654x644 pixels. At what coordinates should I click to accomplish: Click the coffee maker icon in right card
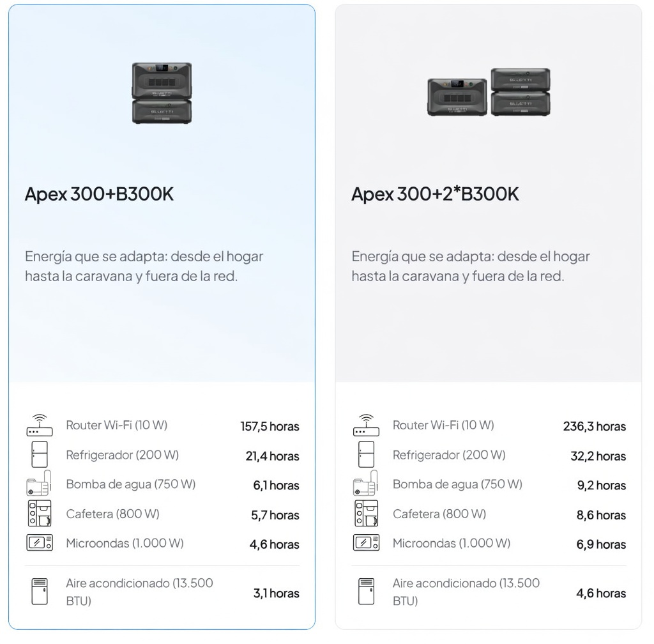tap(366, 514)
